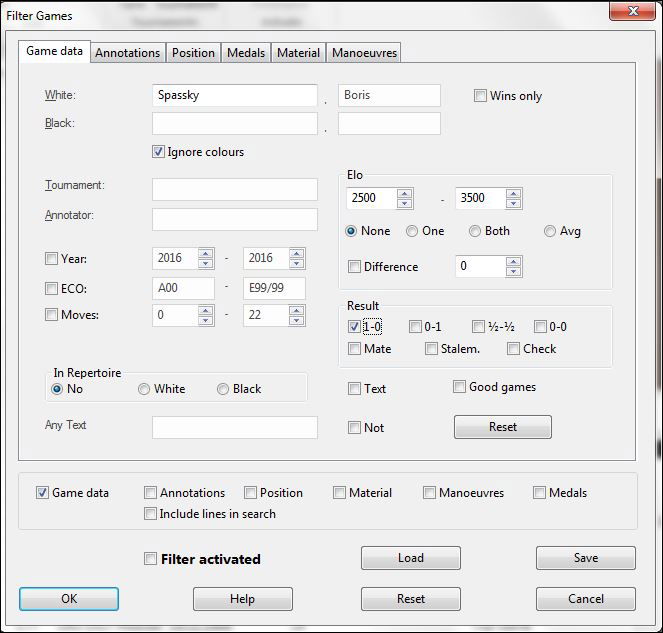This screenshot has width=663, height=633.
Task: Increase the maximum Moves spinner value
Action: tap(296, 310)
